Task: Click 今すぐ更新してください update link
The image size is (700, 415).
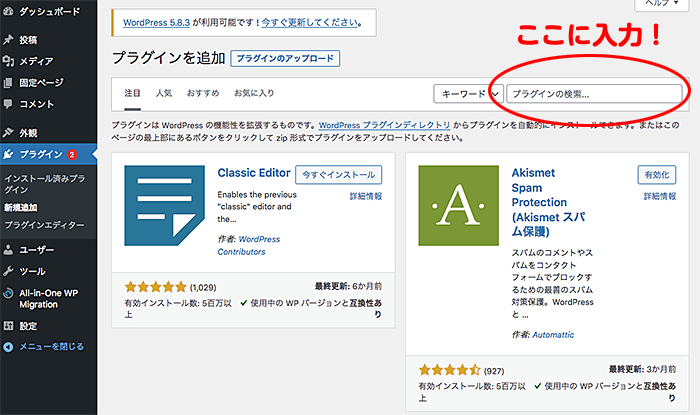Action: (309, 22)
